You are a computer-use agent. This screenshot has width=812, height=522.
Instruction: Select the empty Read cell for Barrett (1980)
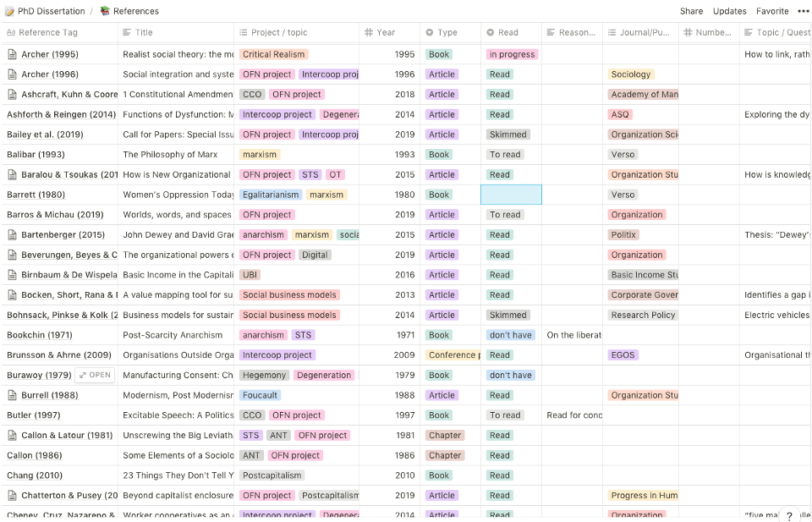point(511,195)
